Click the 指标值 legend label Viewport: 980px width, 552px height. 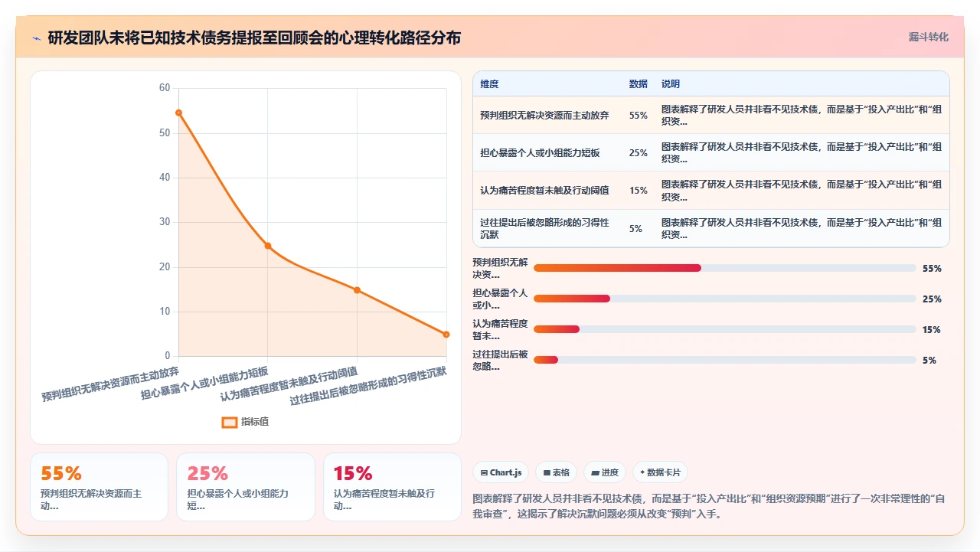point(255,422)
